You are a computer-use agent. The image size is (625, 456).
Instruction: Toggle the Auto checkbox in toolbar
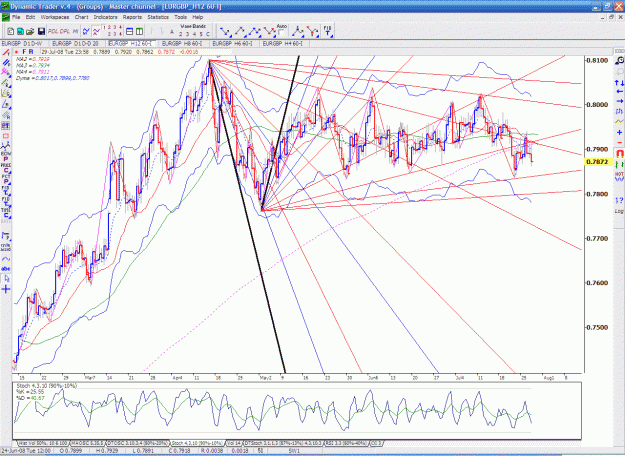tap(281, 32)
